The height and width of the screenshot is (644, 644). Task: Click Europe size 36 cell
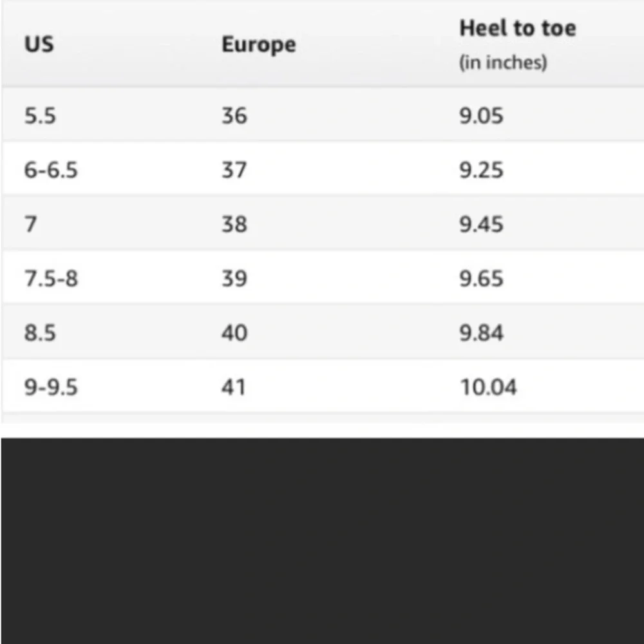pos(234,115)
